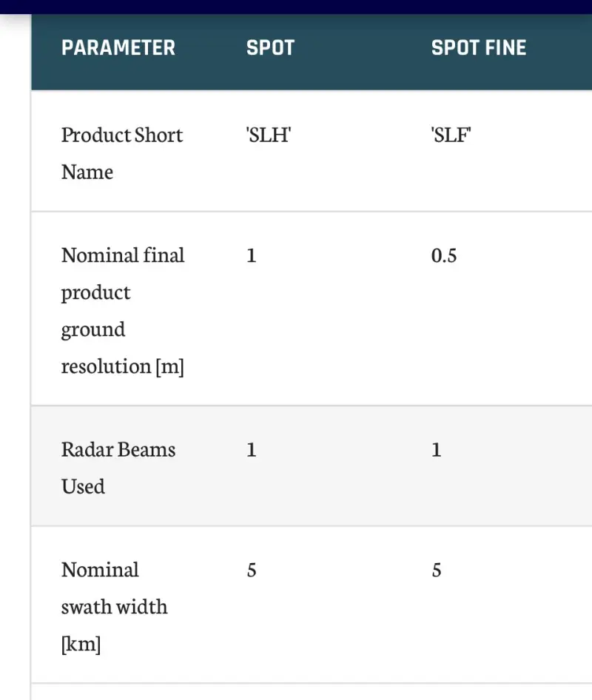This screenshot has height=700, width=592.
Task: Select the 'SLF' product short name value
Action: (451, 135)
